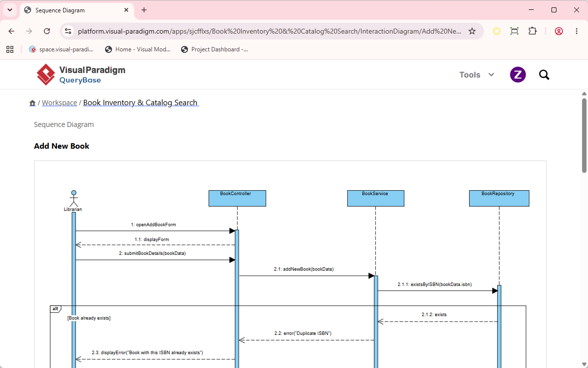Click '2: submitBookDetails(bookData)' label
This screenshot has height=368, width=588.
(152, 253)
